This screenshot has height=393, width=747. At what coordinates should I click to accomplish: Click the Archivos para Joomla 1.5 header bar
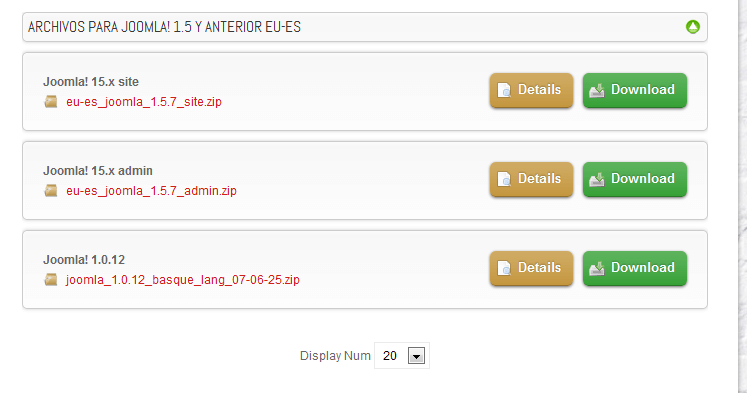tap(365, 27)
